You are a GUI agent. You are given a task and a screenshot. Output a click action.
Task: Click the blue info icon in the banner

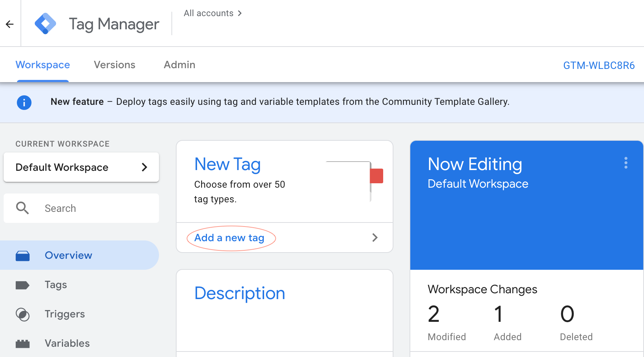pyautogui.click(x=24, y=103)
